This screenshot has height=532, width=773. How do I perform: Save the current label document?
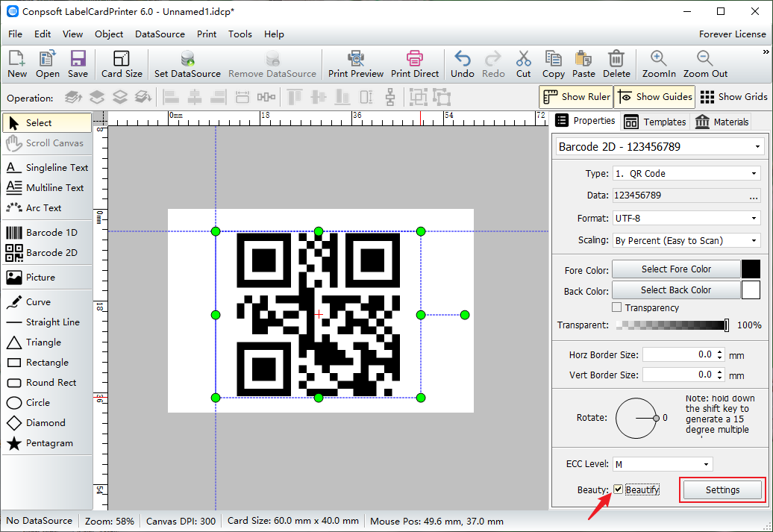(78, 64)
